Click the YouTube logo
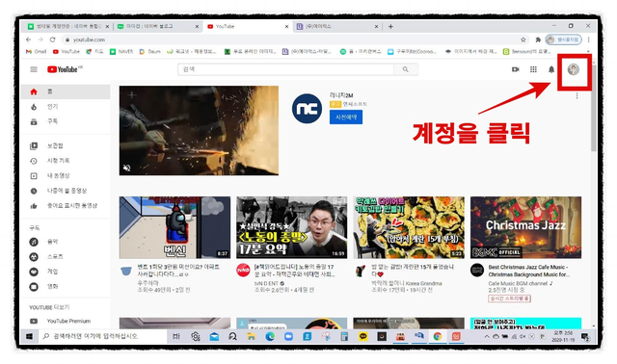Screen dimensions: 617x364 point(63,69)
